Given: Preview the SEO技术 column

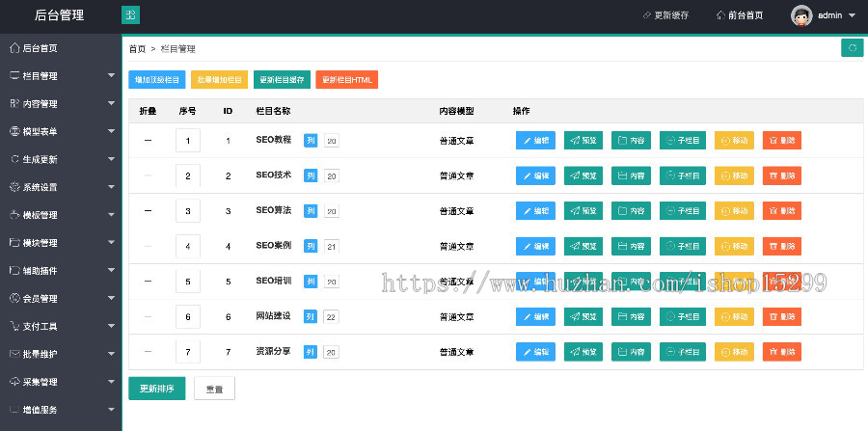Looking at the screenshot, I should (x=583, y=175).
